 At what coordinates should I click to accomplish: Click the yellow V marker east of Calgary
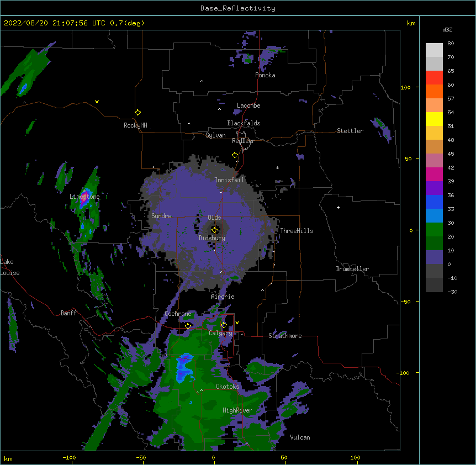(x=237, y=323)
